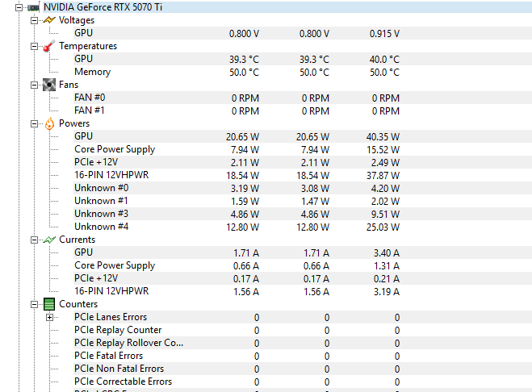The image size is (532, 392).
Task: Select the Fans category label
Action: point(69,85)
